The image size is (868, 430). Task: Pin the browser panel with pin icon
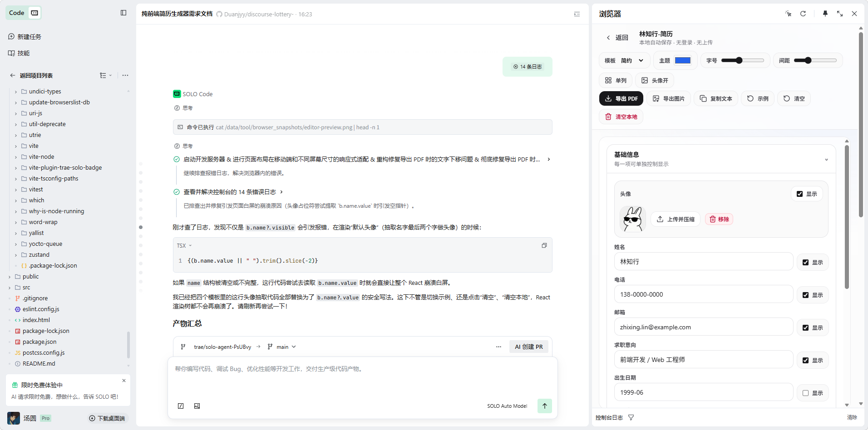tap(825, 14)
